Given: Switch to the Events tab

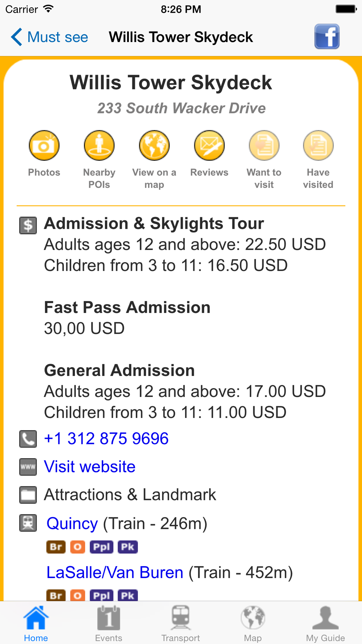Looking at the screenshot, I should [x=109, y=623].
